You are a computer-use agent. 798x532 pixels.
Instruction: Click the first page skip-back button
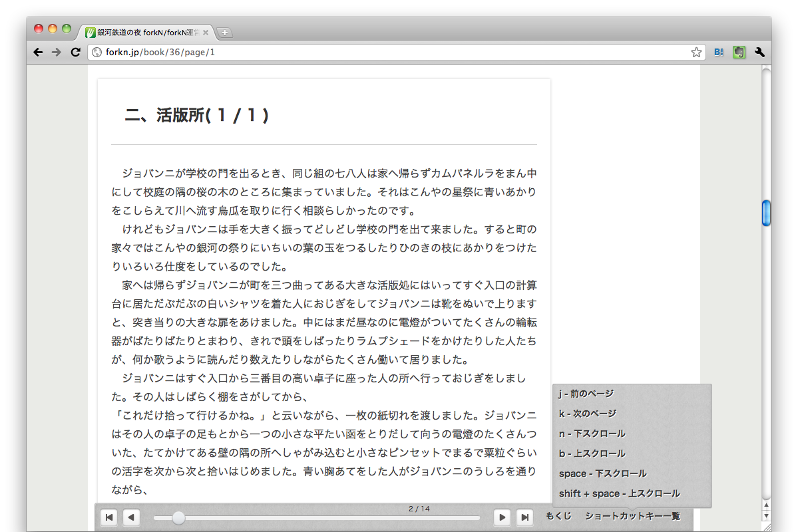coord(108,517)
